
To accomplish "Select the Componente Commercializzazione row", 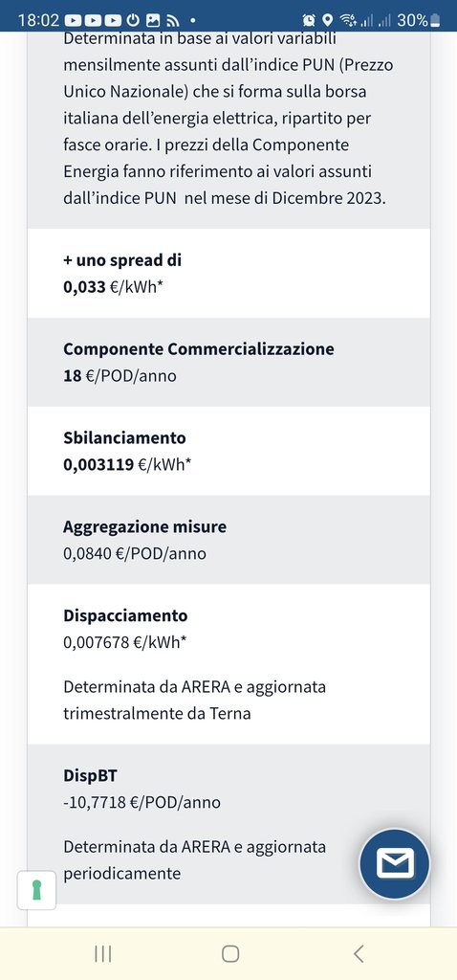I will 228,362.
